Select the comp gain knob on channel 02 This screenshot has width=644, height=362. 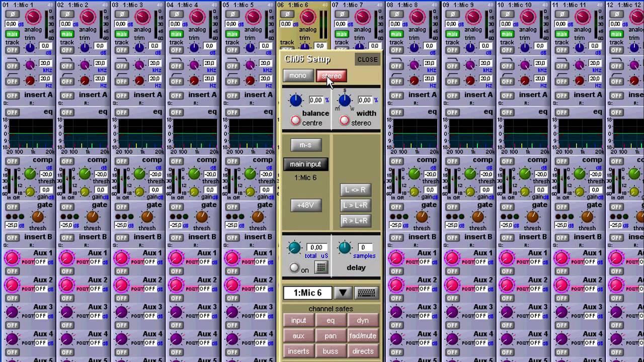[85, 192]
